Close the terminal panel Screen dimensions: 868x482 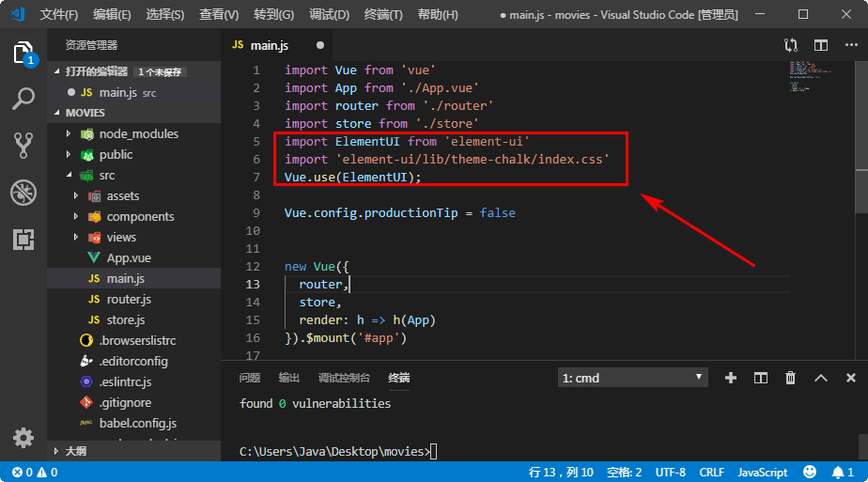tap(851, 378)
